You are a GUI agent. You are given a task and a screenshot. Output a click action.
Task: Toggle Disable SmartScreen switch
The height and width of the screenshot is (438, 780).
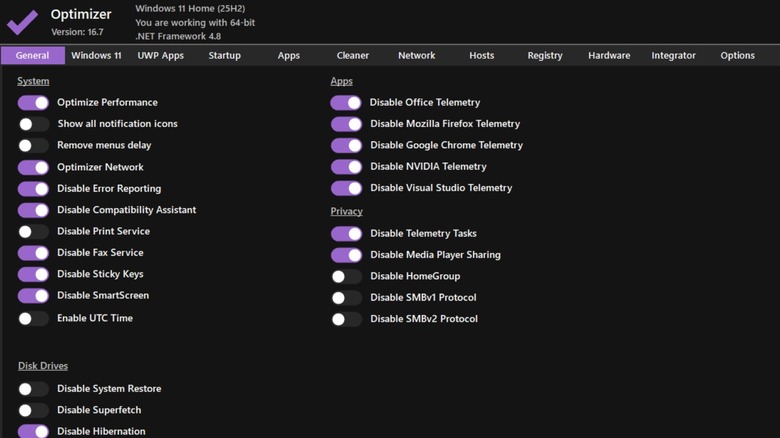tap(33, 296)
